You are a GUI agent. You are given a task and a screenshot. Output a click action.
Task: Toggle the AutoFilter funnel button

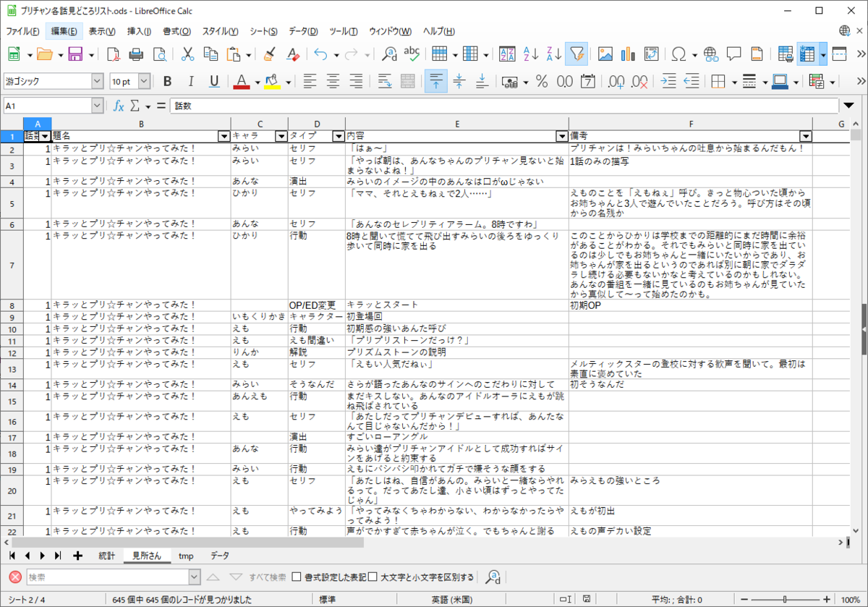point(576,54)
